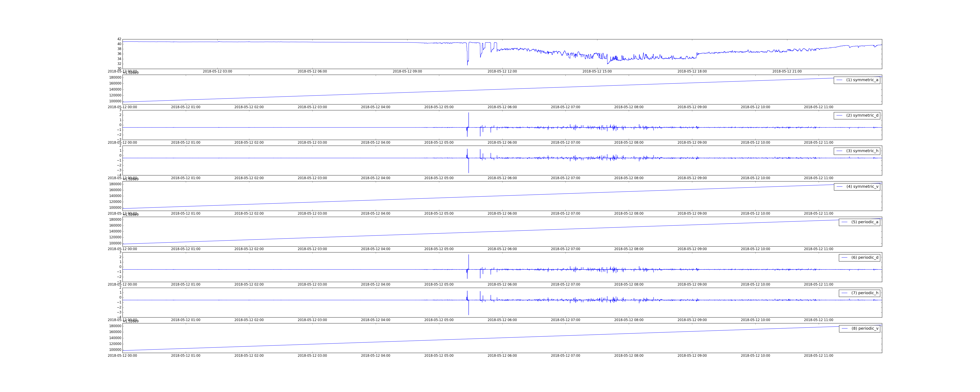
Task: Click the 42 y-axis label on top chart
Action: click(119, 39)
